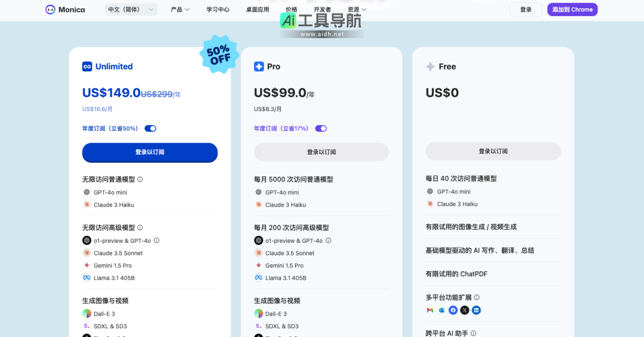This screenshot has height=337, width=644.
Task: Click info icon beside Pro o1-preview & GPT-4o
Action: coord(328,240)
